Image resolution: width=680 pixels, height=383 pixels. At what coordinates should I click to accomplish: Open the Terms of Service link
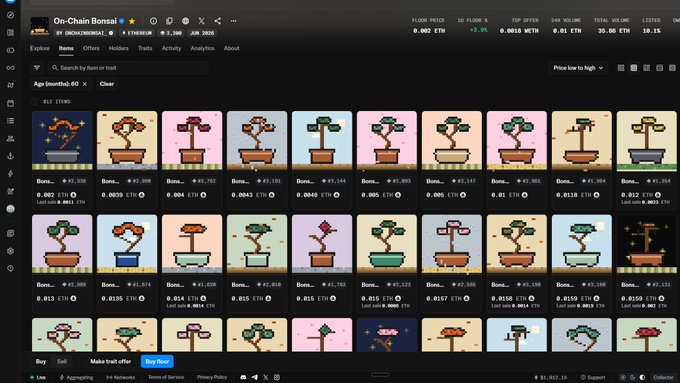(166, 377)
